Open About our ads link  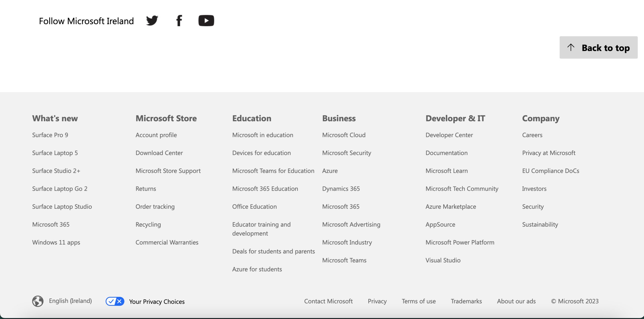tap(516, 301)
